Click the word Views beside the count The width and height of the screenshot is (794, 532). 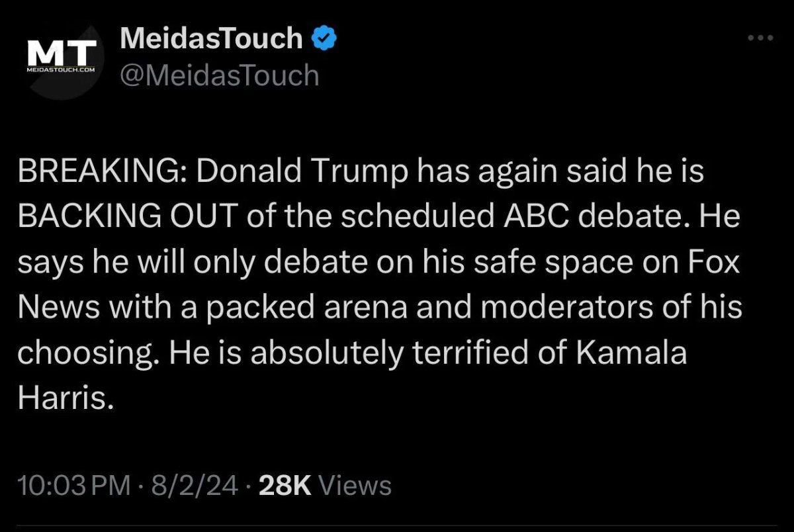355,486
